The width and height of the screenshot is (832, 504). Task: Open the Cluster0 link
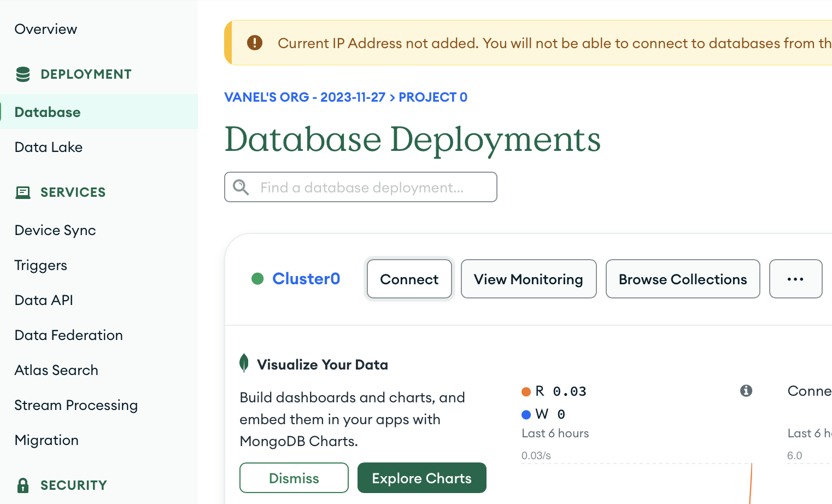pyautogui.click(x=306, y=279)
